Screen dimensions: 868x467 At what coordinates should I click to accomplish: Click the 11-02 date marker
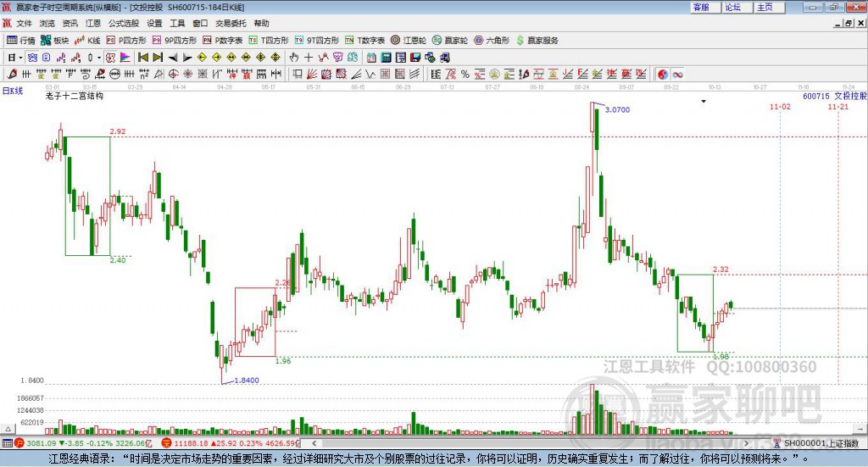[780, 106]
